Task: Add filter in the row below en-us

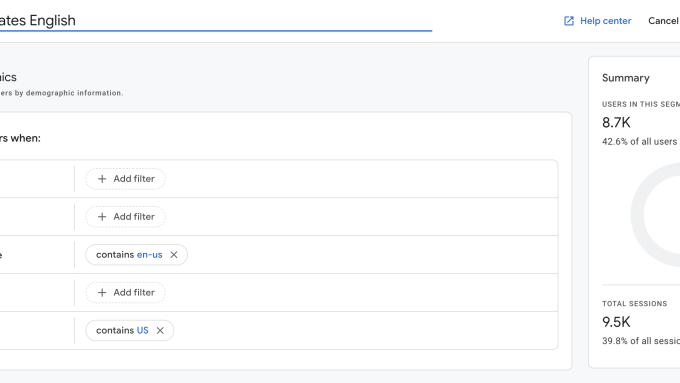Action: pos(125,293)
